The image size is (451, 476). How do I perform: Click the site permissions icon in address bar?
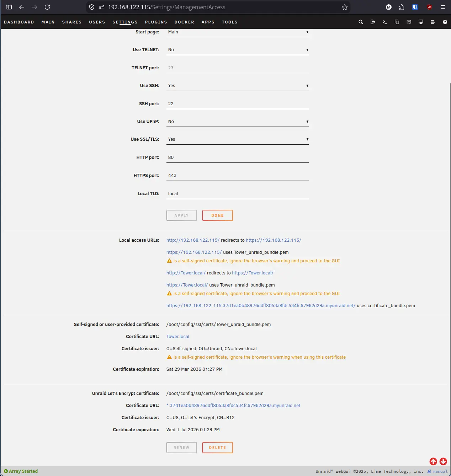click(x=102, y=7)
